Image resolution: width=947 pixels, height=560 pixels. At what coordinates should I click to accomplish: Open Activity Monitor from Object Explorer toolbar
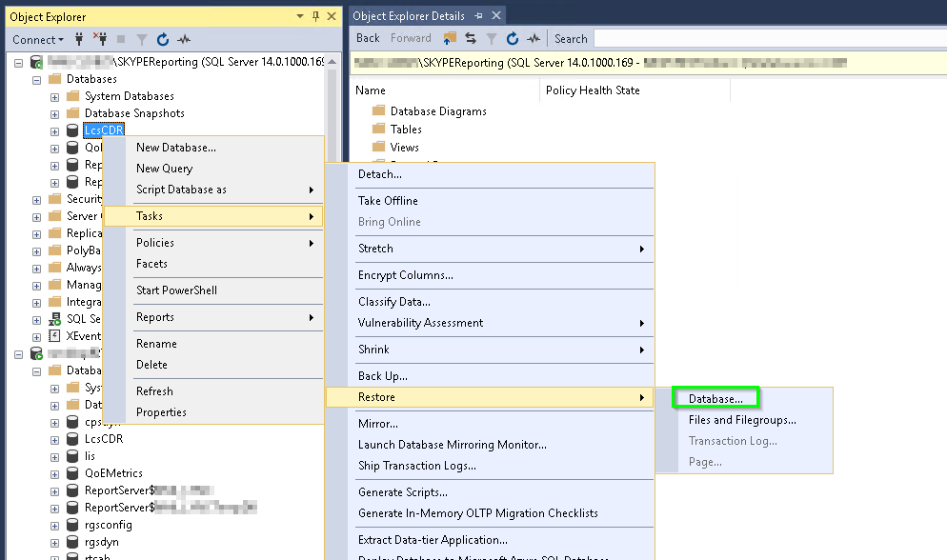pos(184,39)
